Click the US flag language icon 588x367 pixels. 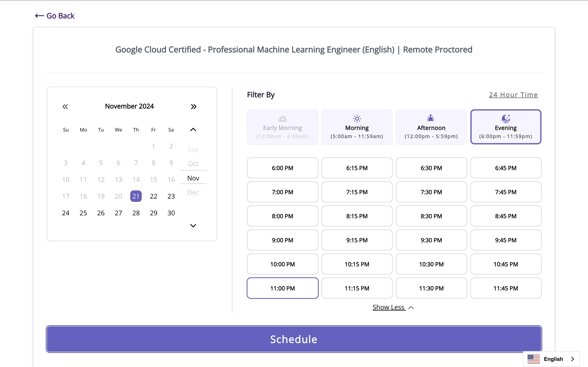click(x=533, y=359)
